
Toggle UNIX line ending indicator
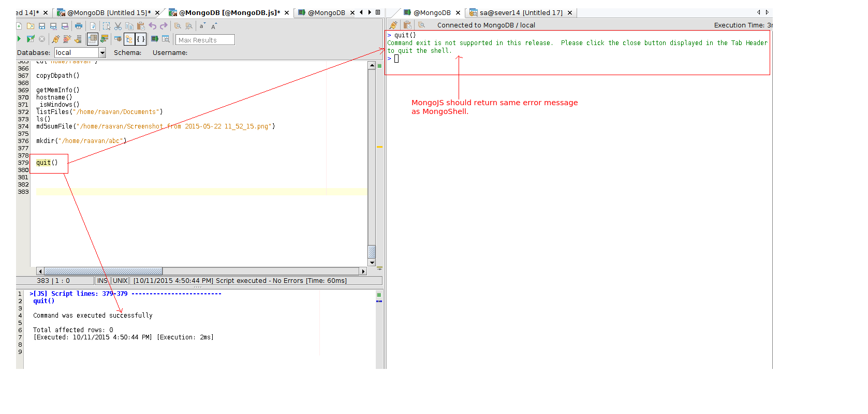coord(120,281)
